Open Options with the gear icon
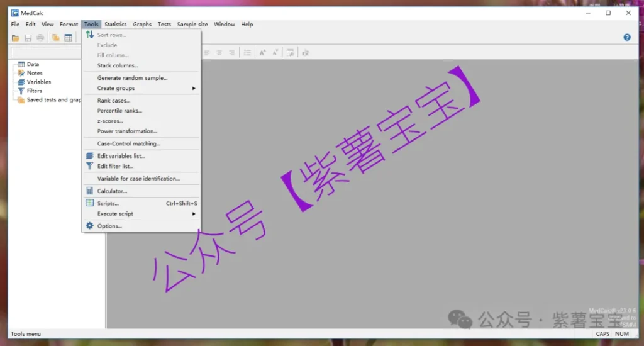 pos(109,226)
